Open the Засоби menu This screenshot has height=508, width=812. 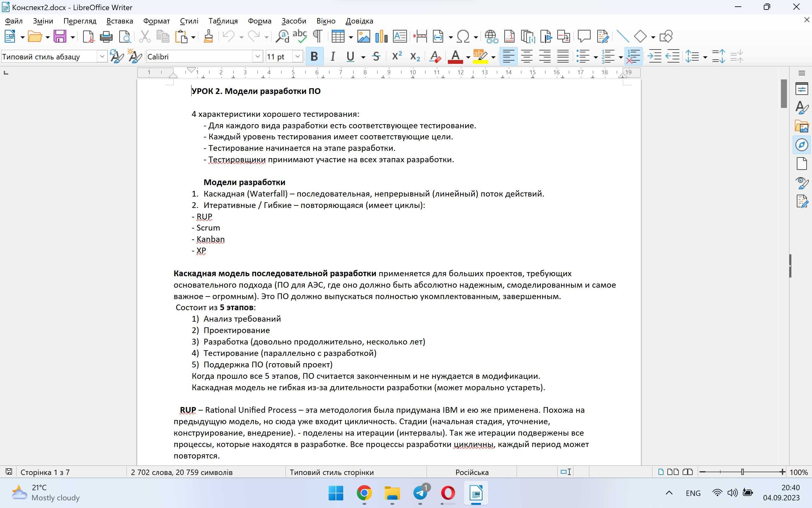[x=294, y=21]
